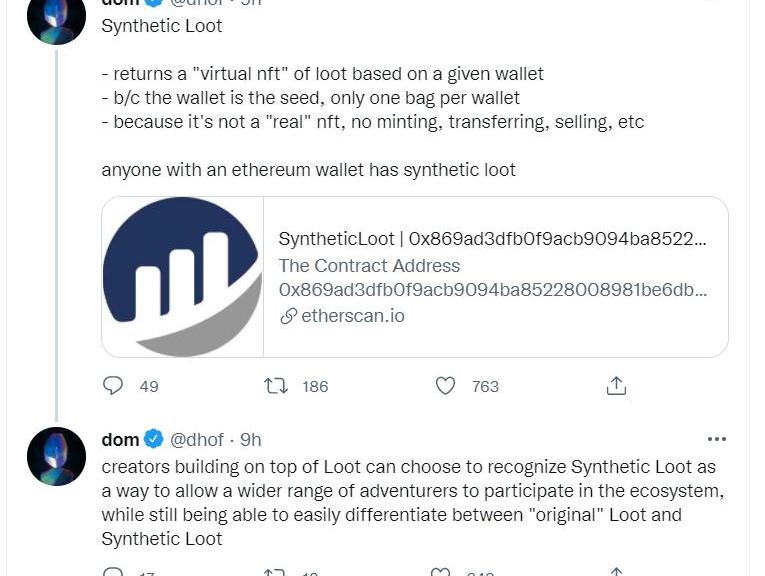Click the chain link icon beside etherscan.io
Image resolution: width=765 pixels, height=576 pixels.
(x=288, y=316)
